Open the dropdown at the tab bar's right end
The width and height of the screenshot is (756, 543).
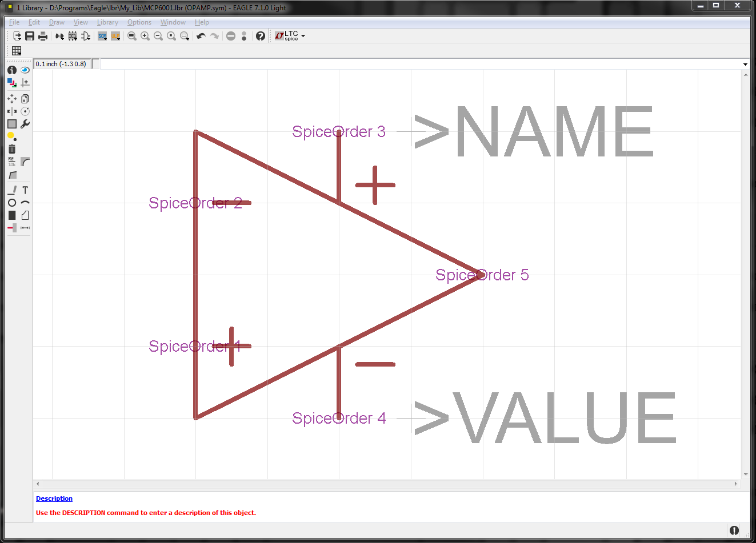(x=746, y=64)
